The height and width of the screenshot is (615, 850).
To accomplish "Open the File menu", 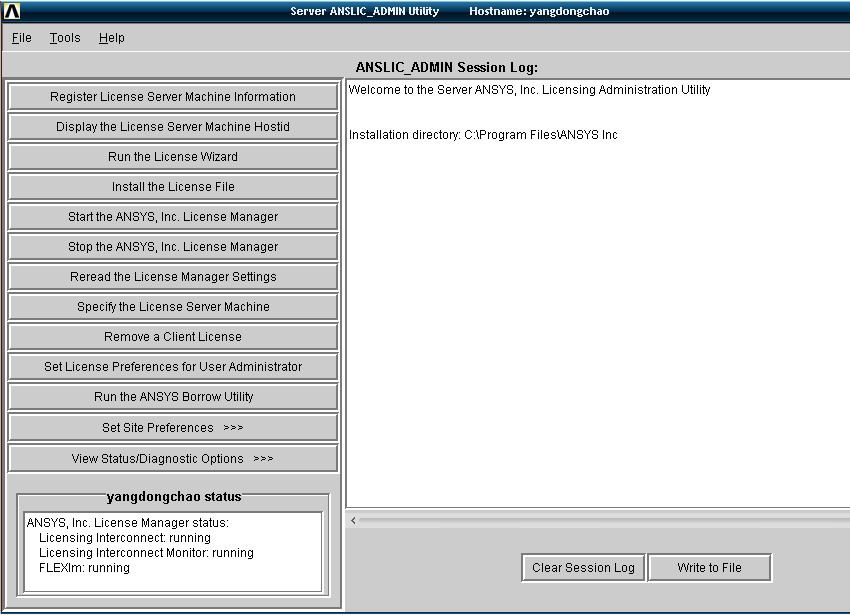I will point(21,38).
